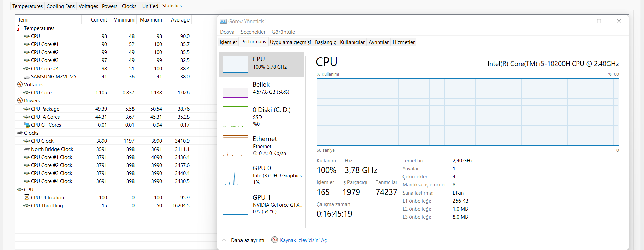Click the icon beside SAMSUNG MZVL225 drive row
The width and height of the screenshot is (644, 250).
coord(27,77)
